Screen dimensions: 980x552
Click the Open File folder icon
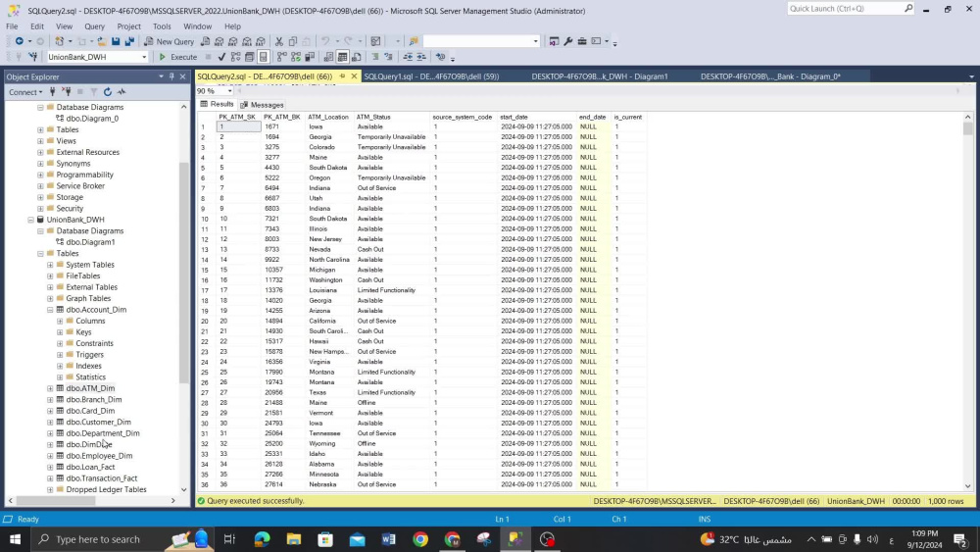101,41
